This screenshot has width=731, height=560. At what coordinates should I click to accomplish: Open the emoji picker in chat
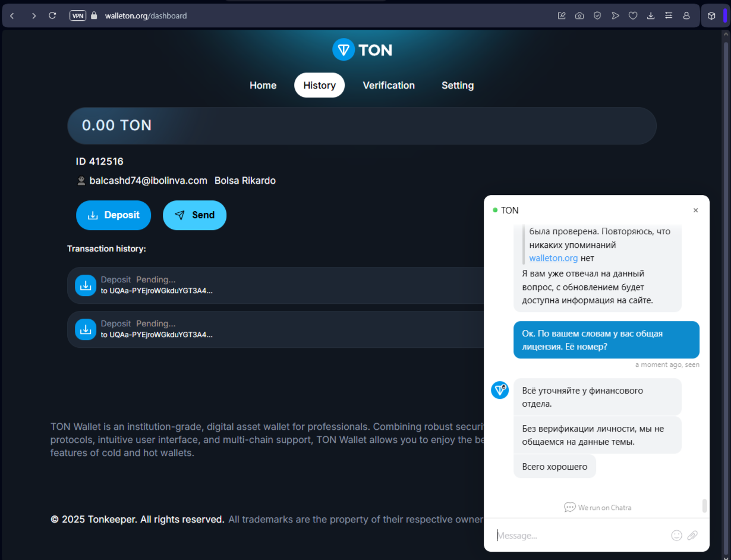(x=676, y=536)
